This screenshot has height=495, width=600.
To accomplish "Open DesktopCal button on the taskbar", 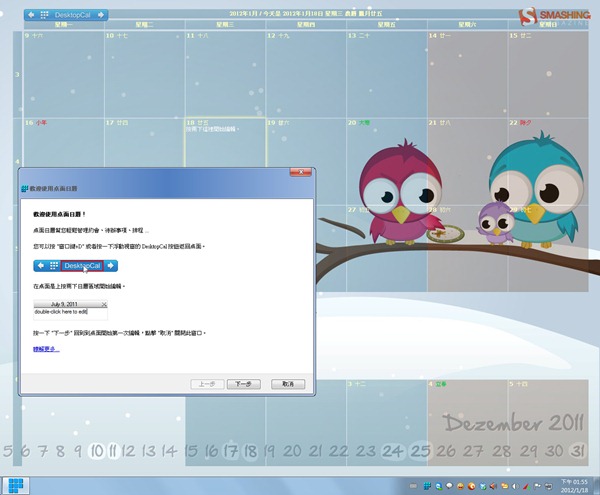I will [16, 485].
